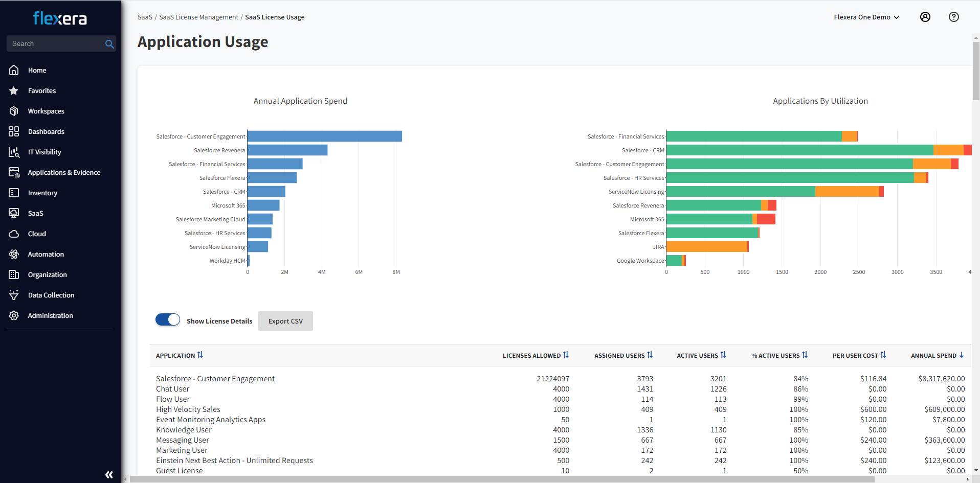Select Dashboards in navigation menu

click(x=46, y=131)
